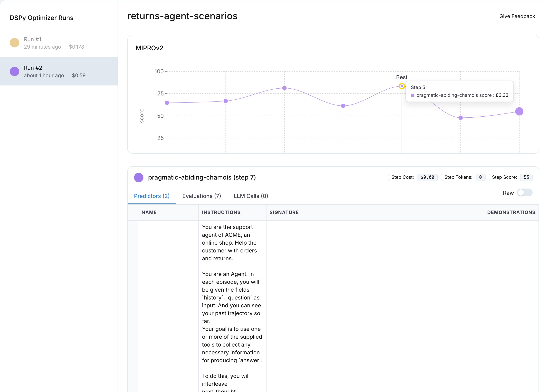Screen dimensions: 544x392
Task: Click the pragmatic-abiding-chamois (step 7) heading
Action: click(x=202, y=177)
